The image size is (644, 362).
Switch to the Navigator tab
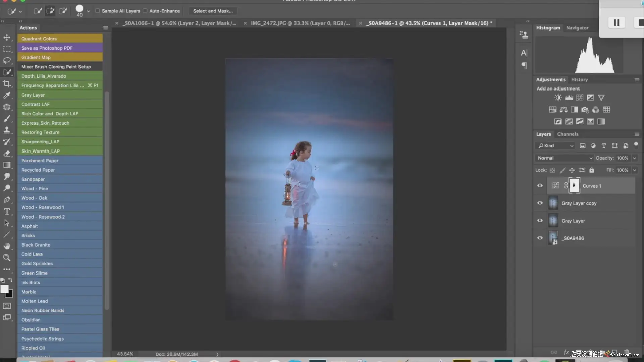coord(577,28)
